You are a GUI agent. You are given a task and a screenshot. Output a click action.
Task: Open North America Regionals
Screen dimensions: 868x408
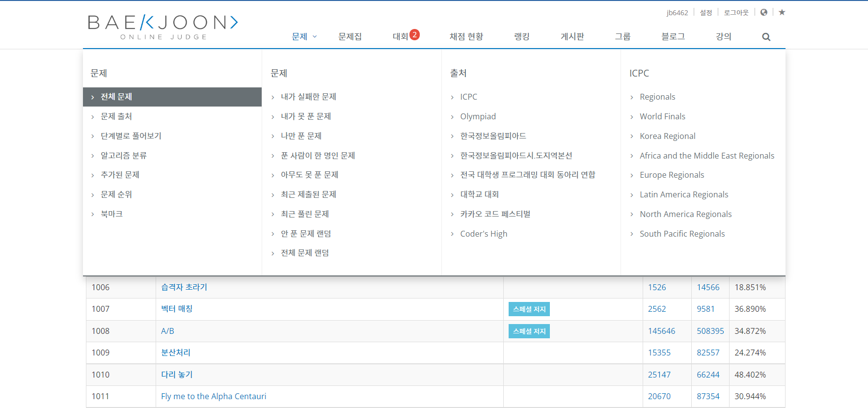(x=685, y=214)
